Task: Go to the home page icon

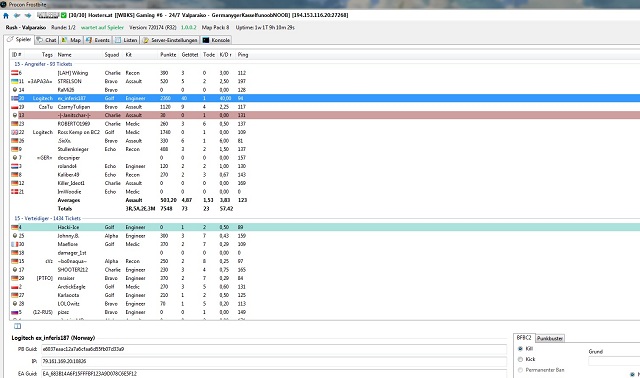Action: point(6,16)
